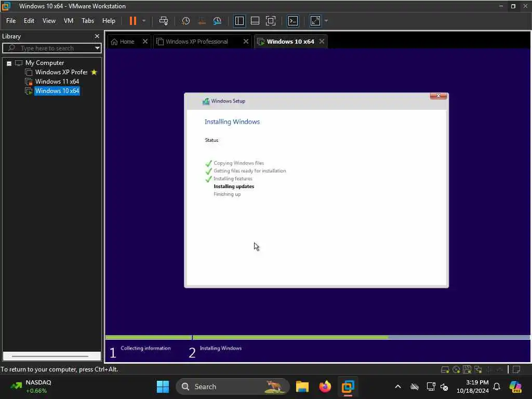Viewport: 532px width, 399px height.
Task: Click the taskbar Search box
Action: 233,387
